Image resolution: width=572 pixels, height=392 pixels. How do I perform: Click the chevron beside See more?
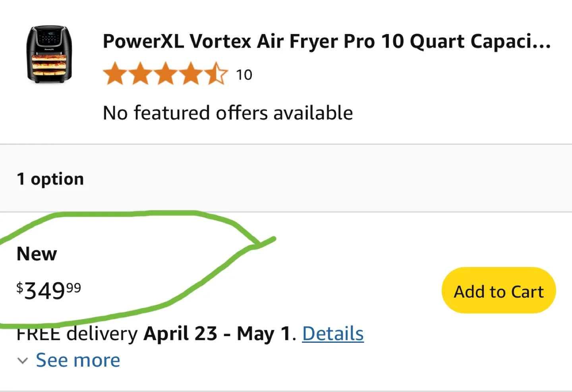pyautogui.click(x=23, y=361)
